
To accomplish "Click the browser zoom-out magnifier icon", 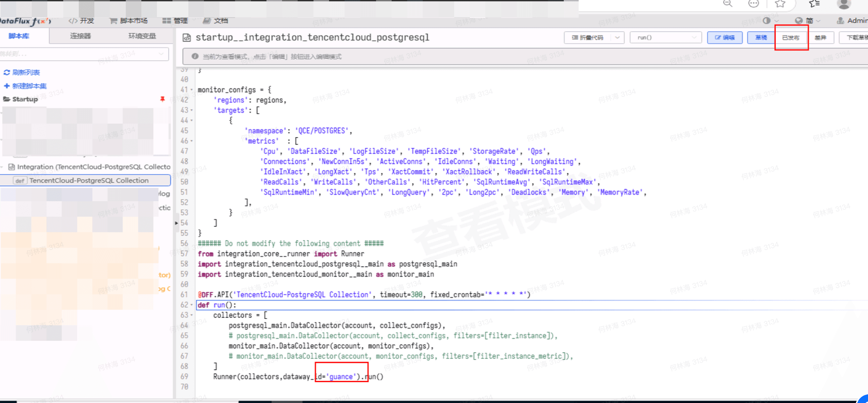I will pos(728,4).
